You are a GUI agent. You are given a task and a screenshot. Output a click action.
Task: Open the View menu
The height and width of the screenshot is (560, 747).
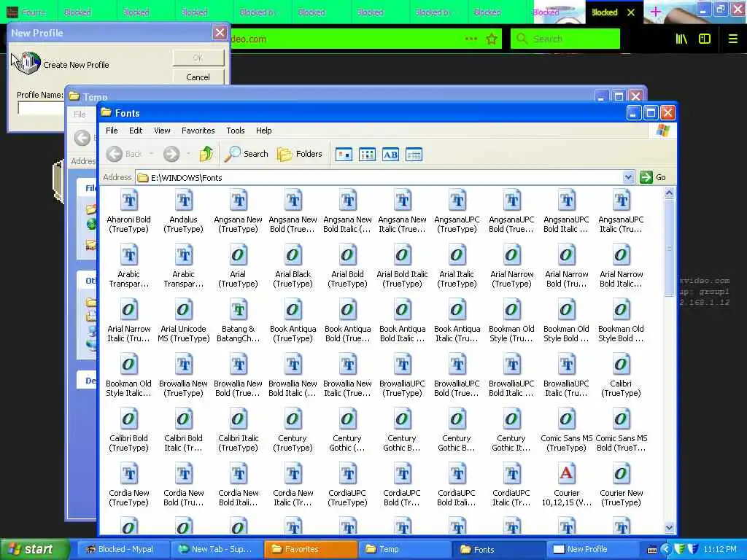[x=162, y=131]
